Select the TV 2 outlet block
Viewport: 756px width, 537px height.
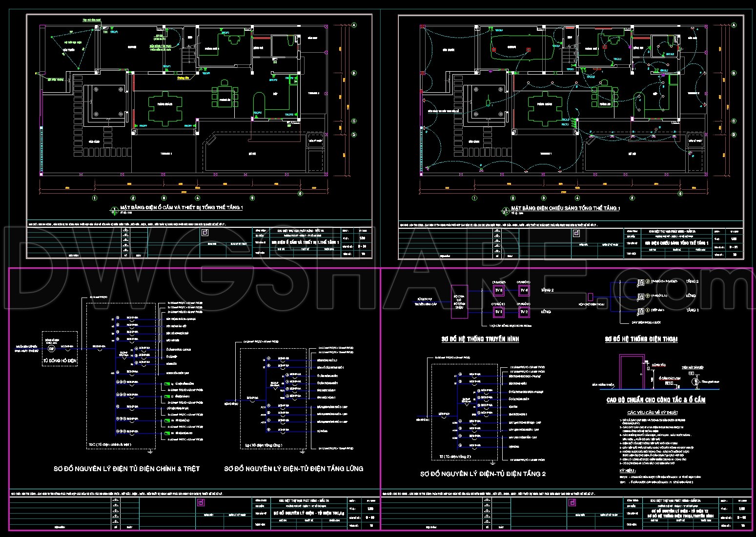click(524, 311)
